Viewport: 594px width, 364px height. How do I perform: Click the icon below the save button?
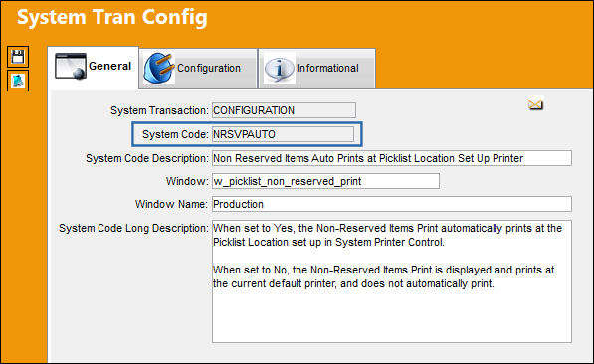click(x=18, y=81)
